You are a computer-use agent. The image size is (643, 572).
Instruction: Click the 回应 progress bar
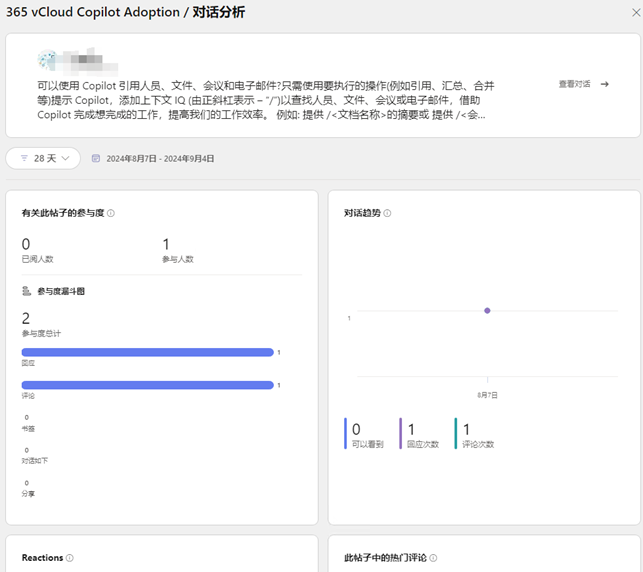pos(148,352)
